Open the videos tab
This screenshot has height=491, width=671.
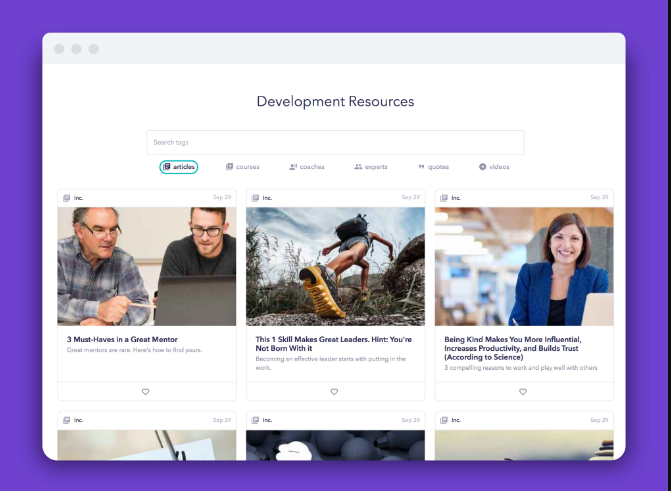pyautogui.click(x=494, y=167)
